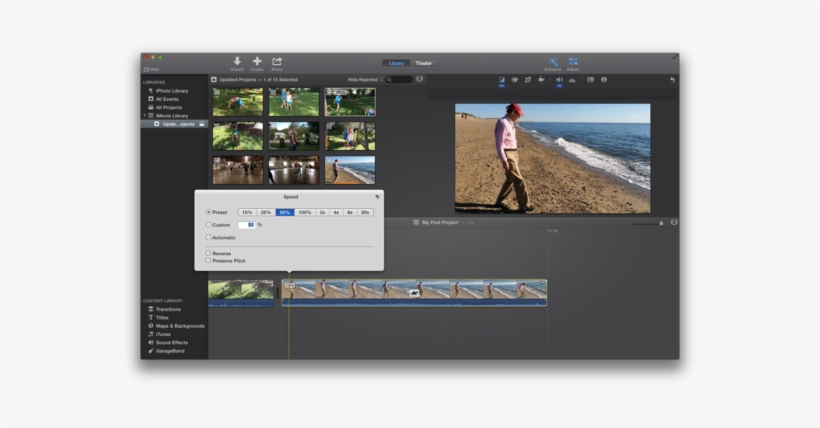The width and height of the screenshot is (820, 428).
Task: Choose the 4x speed preset
Action: pyautogui.click(x=336, y=212)
